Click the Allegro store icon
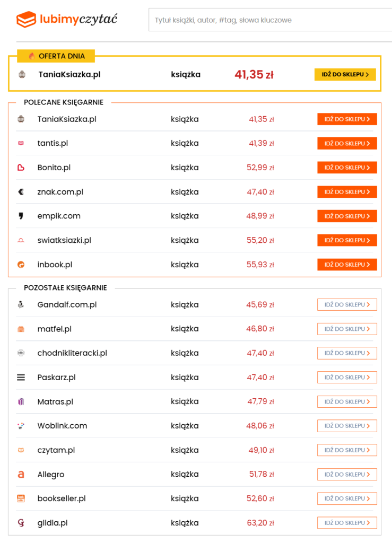The image size is (392, 543). coord(21,475)
